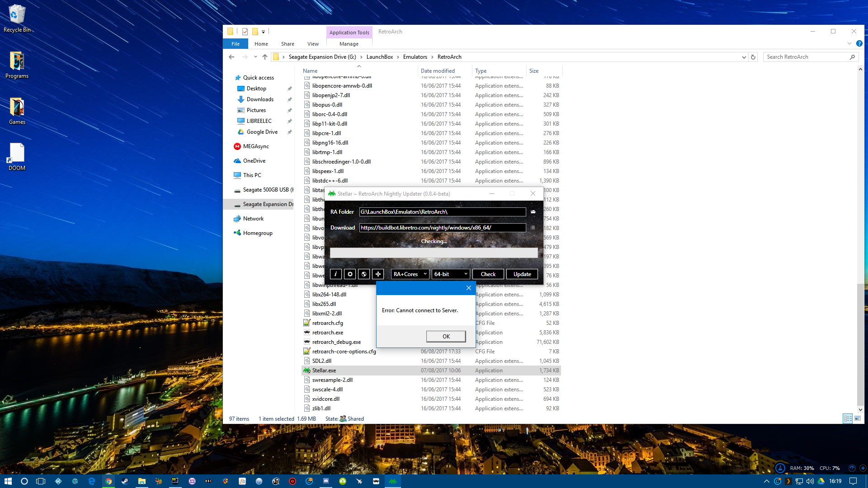Sort files by the Size column
The height and width of the screenshot is (488, 868).
tap(534, 71)
